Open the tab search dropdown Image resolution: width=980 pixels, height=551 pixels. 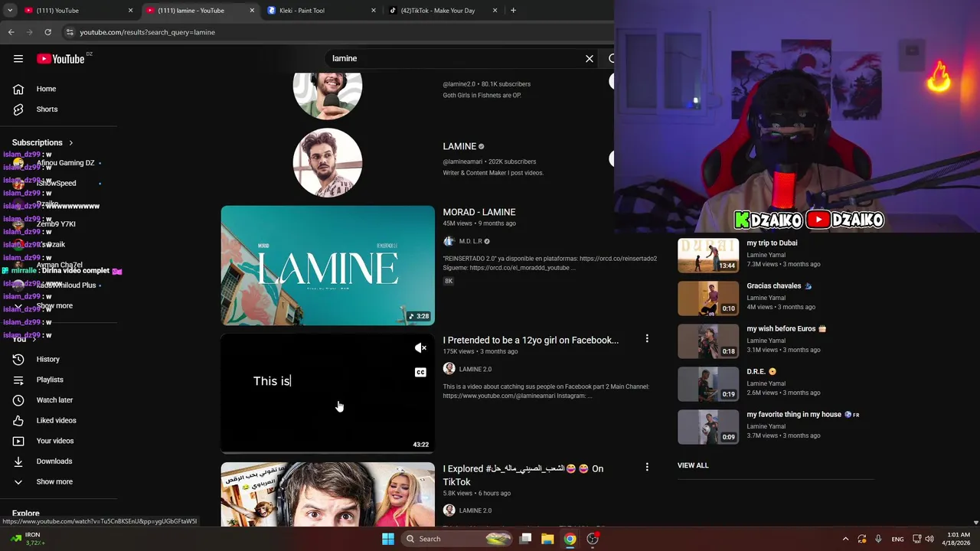tap(10, 11)
